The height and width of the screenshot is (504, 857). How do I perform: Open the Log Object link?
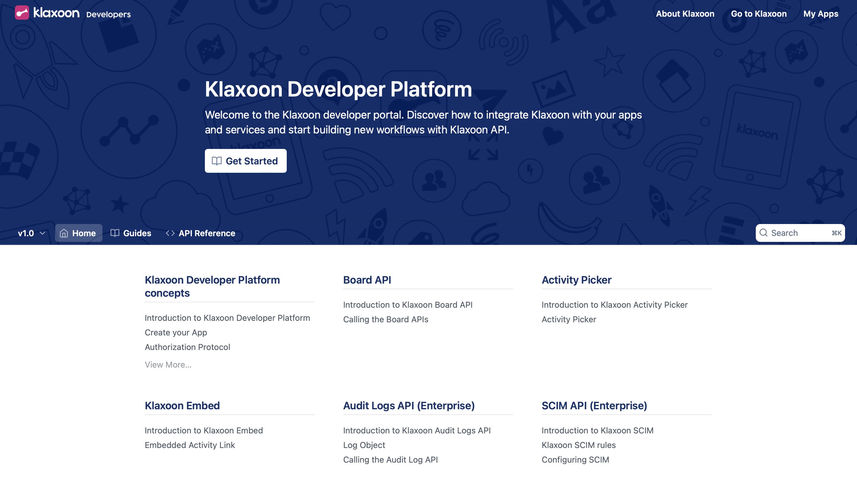[x=364, y=445]
